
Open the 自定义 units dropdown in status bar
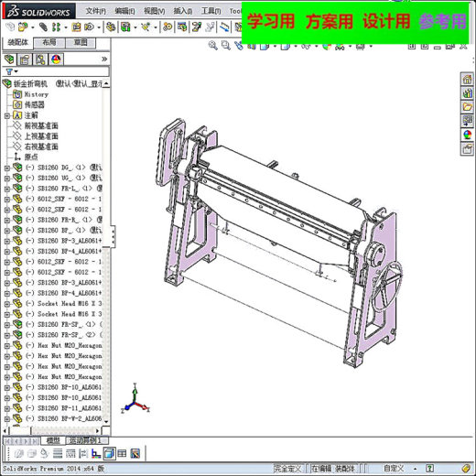415,469
